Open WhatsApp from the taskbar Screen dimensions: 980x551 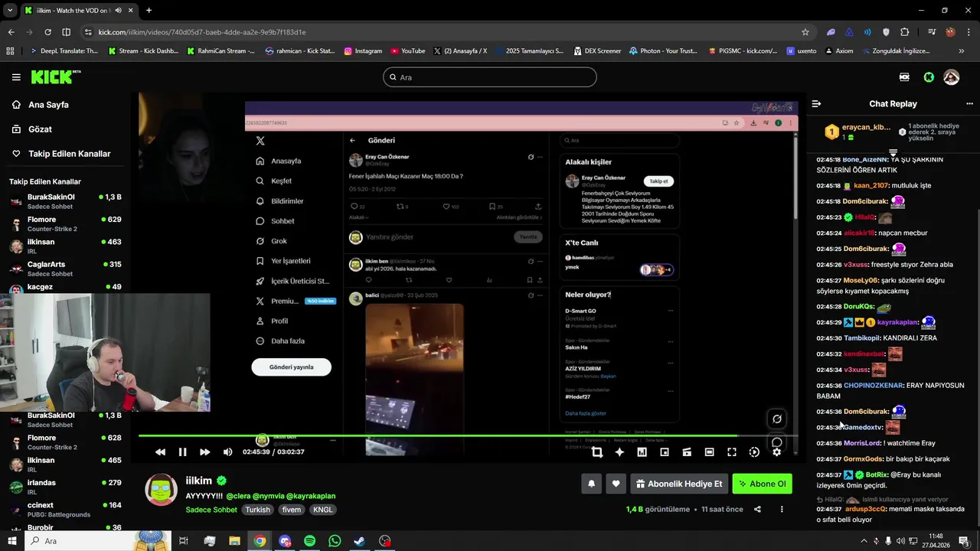pyautogui.click(x=335, y=541)
